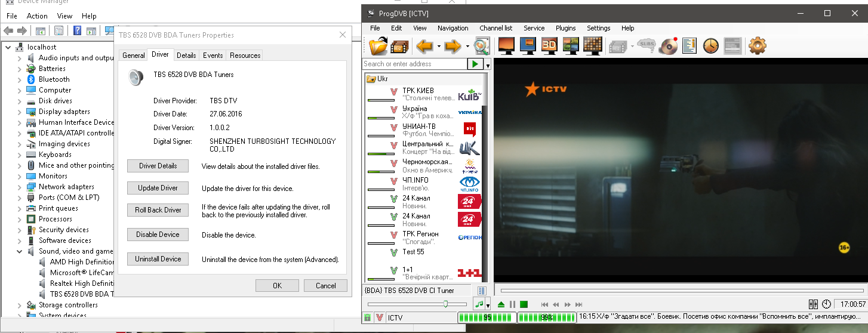Expand the Processors category

(x=19, y=219)
